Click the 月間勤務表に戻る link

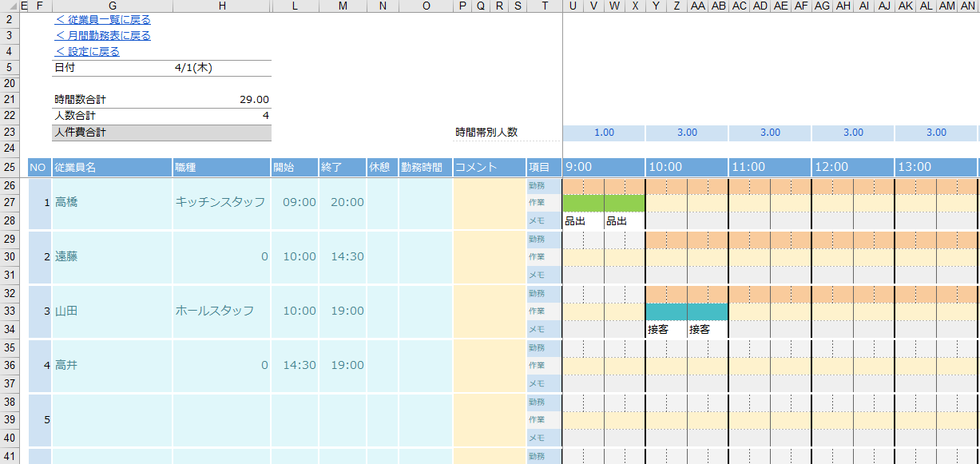102,36
